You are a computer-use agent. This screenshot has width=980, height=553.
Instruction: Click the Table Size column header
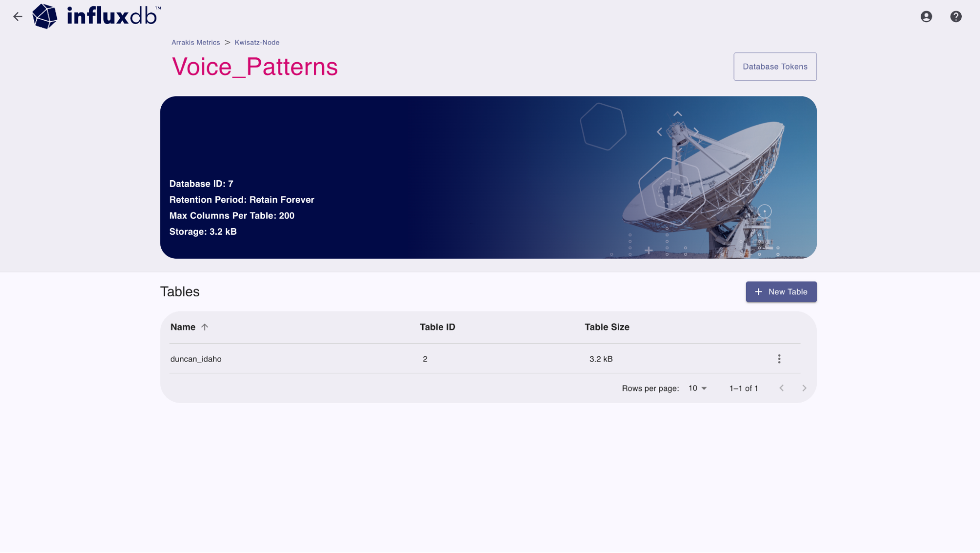click(607, 327)
